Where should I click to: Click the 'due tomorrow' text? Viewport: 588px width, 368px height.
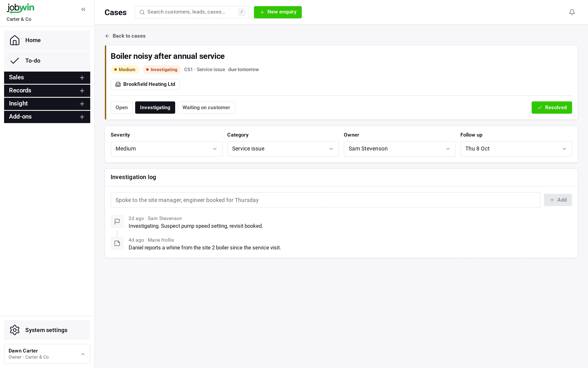pyautogui.click(x=243, y=70)
